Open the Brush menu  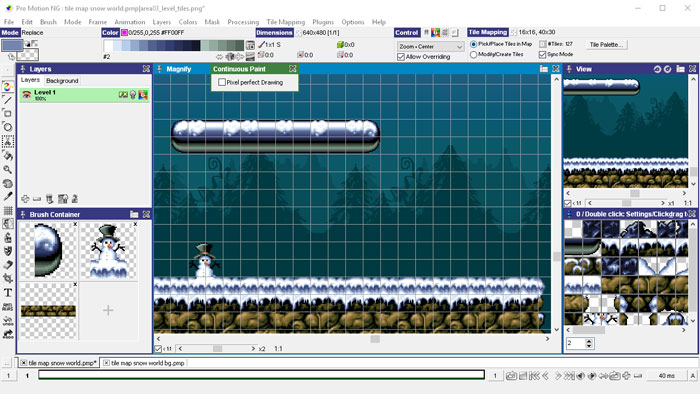click(48, 22)
